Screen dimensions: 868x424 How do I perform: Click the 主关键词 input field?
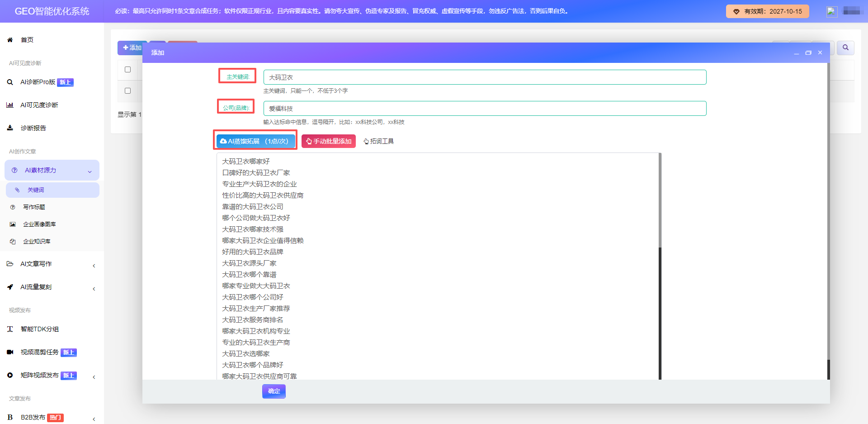[x=485, y=77]
